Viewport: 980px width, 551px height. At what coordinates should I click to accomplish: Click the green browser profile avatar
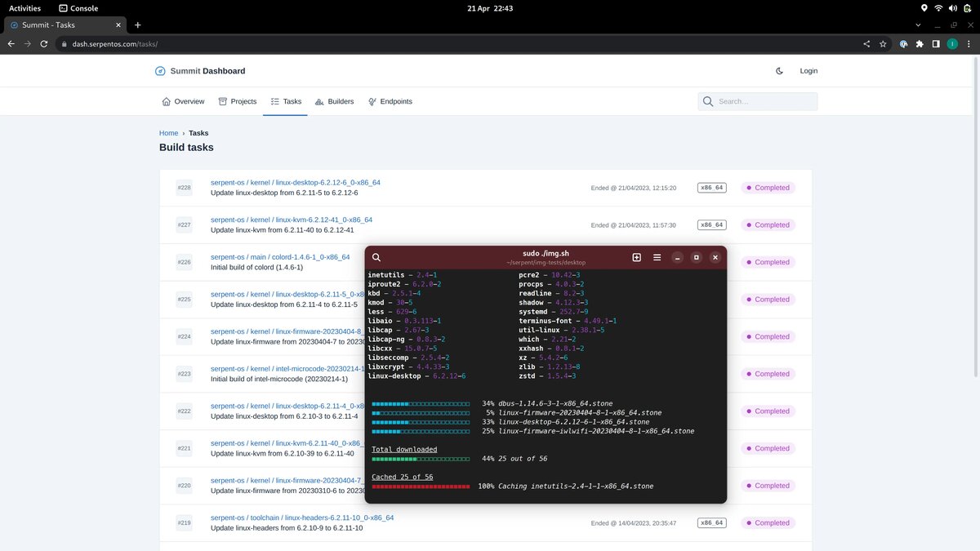pos(952,44)
